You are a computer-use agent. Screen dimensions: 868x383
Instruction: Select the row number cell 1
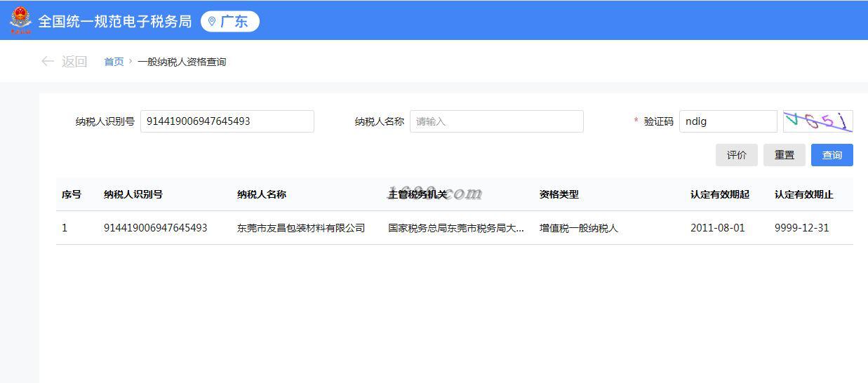coord(65,228)
